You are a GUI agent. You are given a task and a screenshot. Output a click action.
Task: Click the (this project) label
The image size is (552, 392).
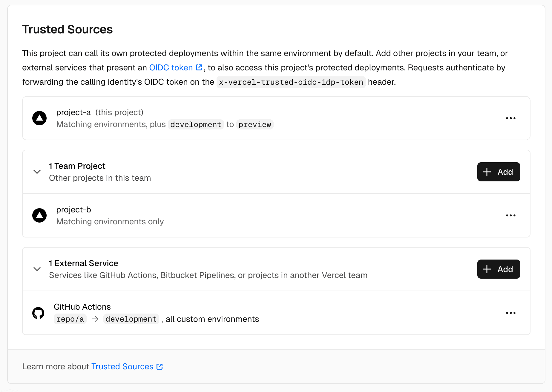click(119, 112)
